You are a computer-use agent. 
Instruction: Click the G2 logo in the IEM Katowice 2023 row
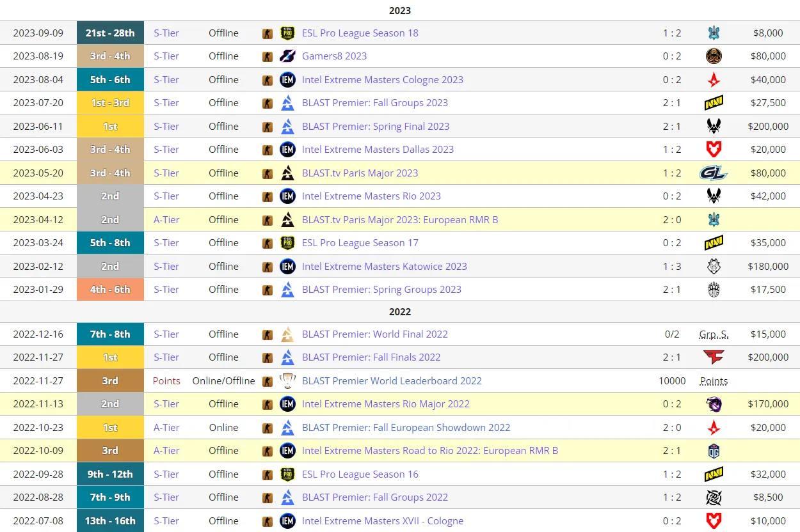(714, 266)
